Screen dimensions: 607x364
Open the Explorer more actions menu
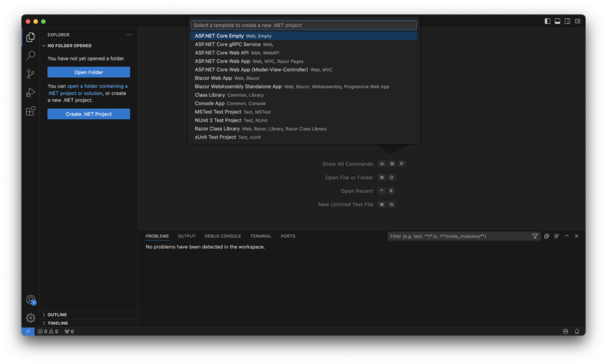(x=129, y=35)
